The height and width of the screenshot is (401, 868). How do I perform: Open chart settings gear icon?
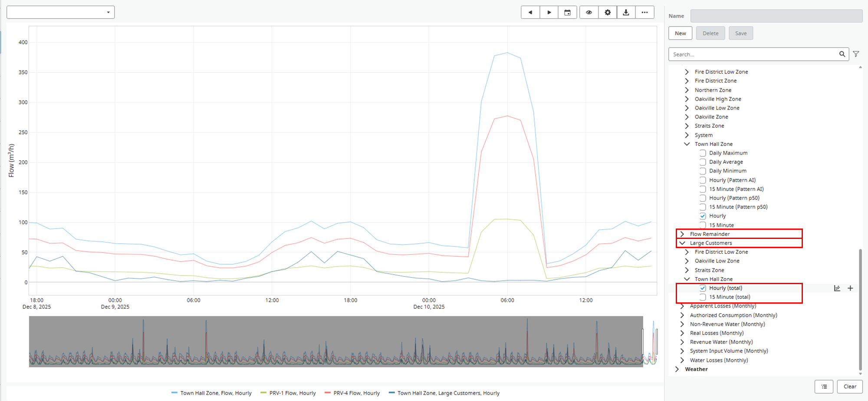(x=608, y=13)
